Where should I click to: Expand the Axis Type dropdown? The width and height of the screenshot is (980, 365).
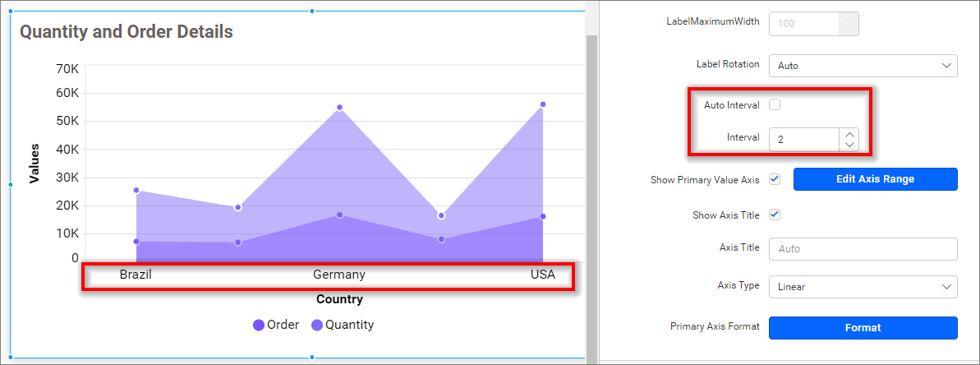pos(863,287)
